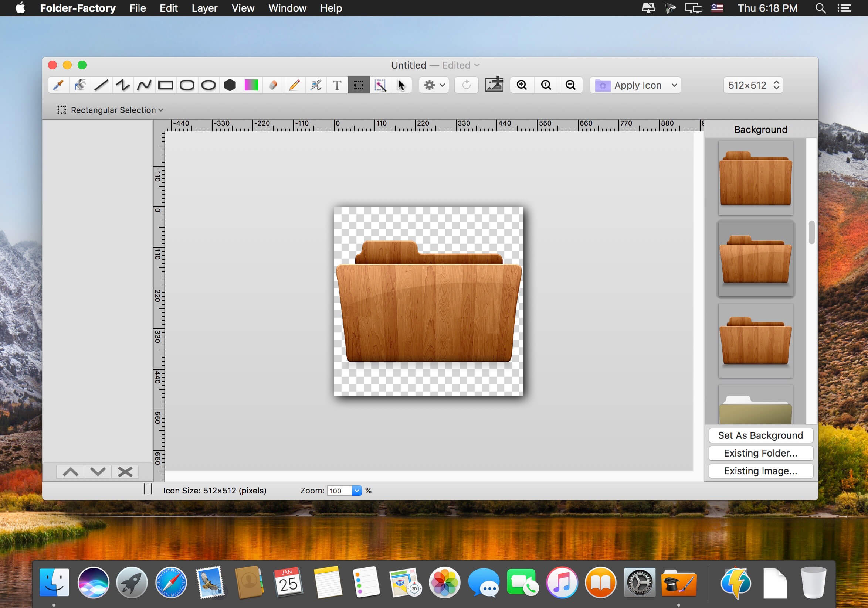Select the zigzag polyline tool

pos(122,85)
